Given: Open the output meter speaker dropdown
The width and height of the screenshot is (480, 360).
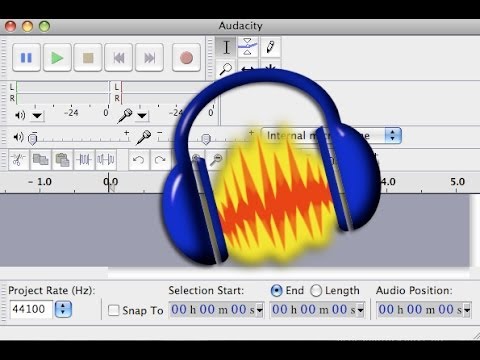Looking at the screenshot, I should (37, 116).
